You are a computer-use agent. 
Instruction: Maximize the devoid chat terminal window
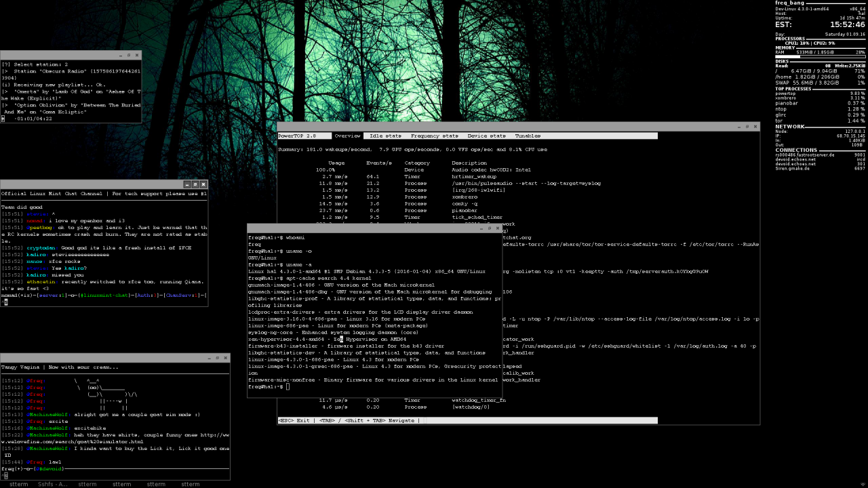click(x=217, y=358)
